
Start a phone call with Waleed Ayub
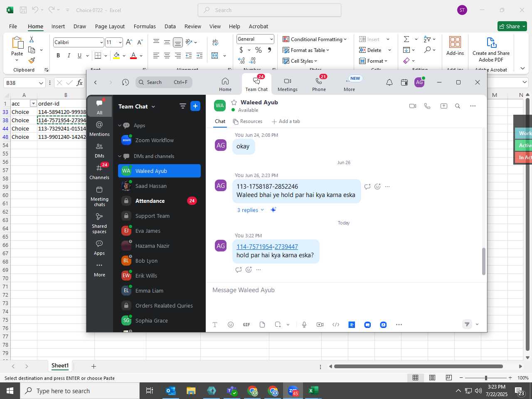(427, 106)
